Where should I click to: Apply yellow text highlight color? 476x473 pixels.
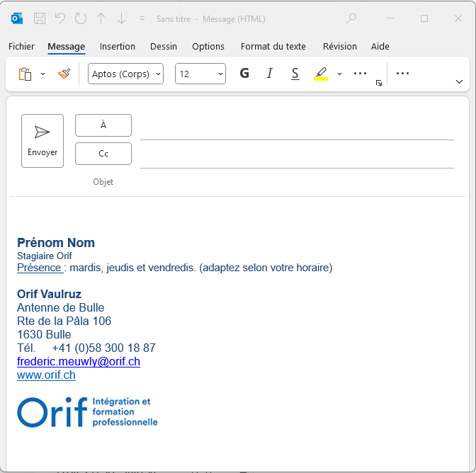[x=321, y=74]
